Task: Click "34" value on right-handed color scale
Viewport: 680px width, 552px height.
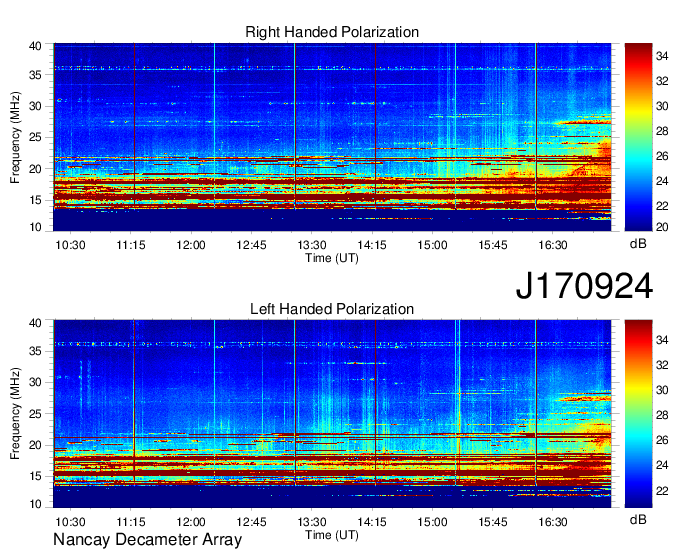Action: point(662,56)
